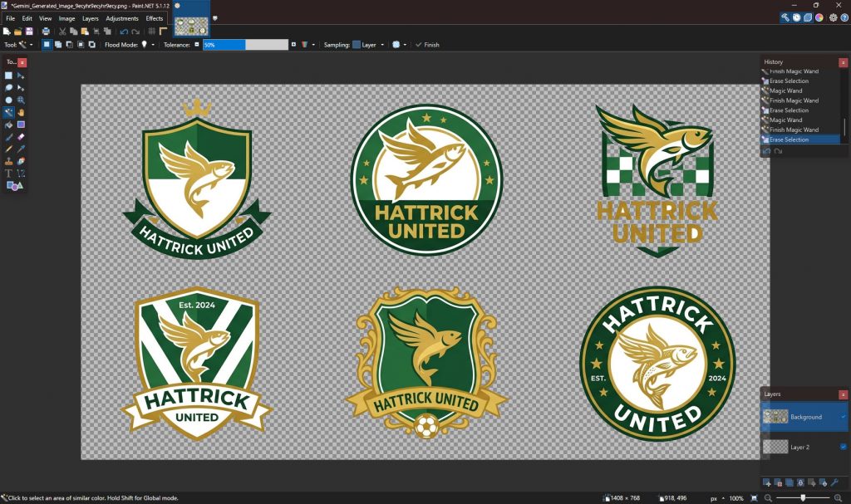Viewport: 851px width, 504px height.
Task: Activate the Text tool
Action: coord(9,174)
